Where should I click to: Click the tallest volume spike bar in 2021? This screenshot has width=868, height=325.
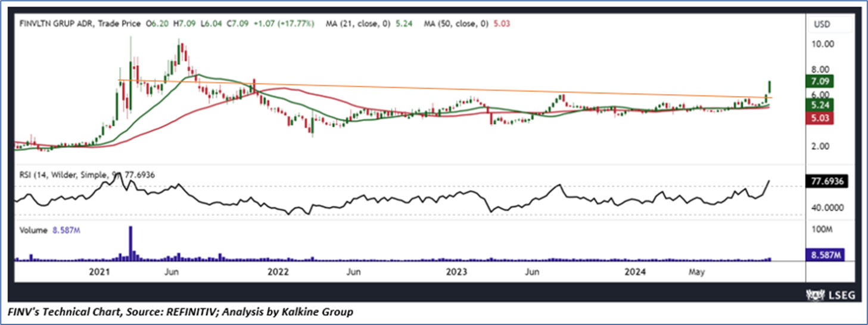click(x=131, y=243)
